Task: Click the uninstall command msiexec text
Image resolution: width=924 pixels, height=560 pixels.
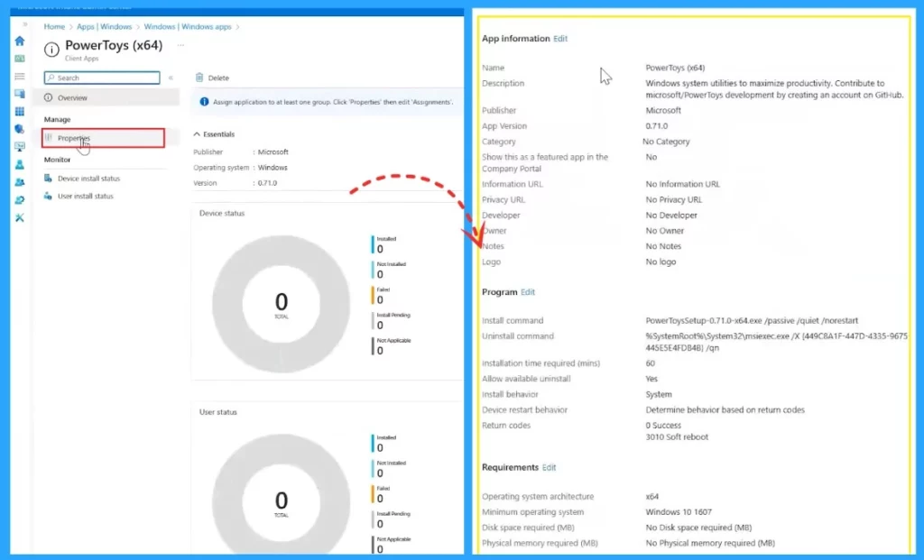Action: tap(777, 342)
